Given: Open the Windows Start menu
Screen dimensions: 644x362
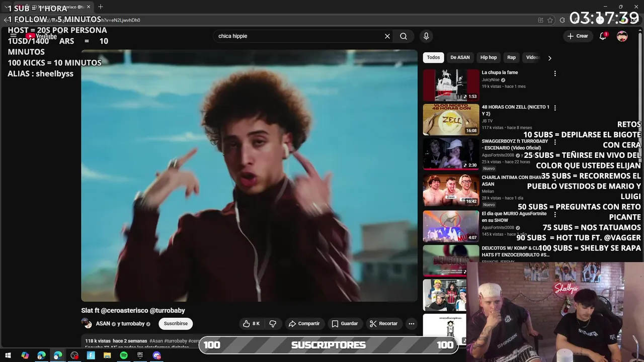Looking at the screenshot, I should tap(8, 355).
